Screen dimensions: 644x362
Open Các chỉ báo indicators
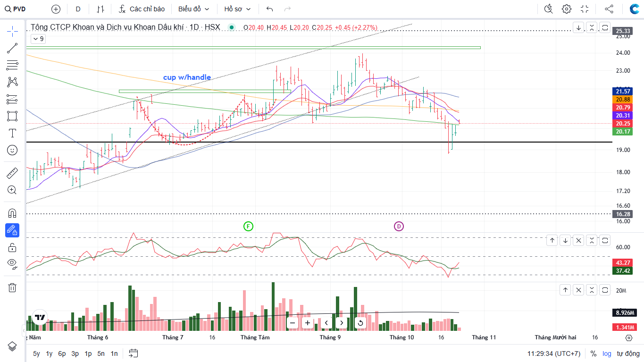142,9
